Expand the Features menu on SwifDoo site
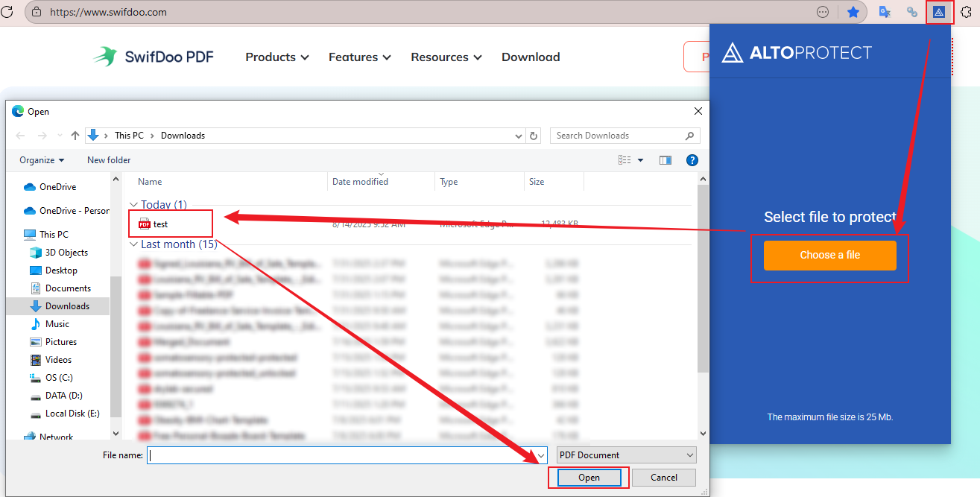The image size is (980, 497). point(360,57)
